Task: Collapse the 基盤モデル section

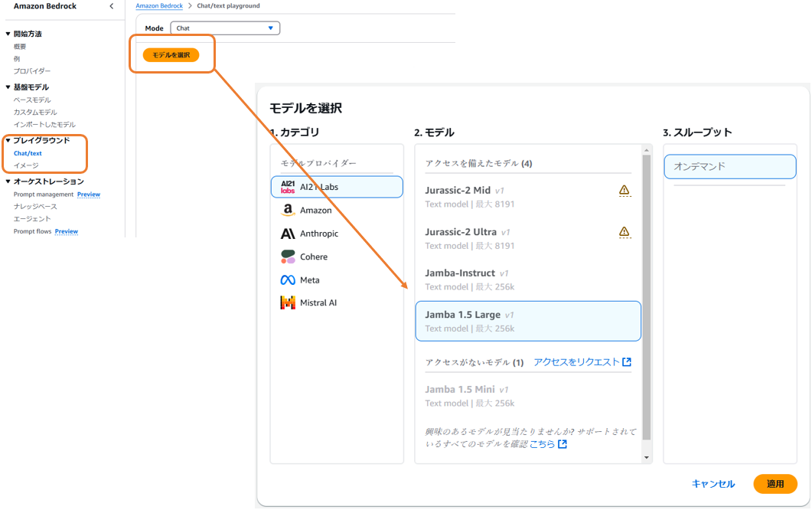Action: [x=8, y=87]
